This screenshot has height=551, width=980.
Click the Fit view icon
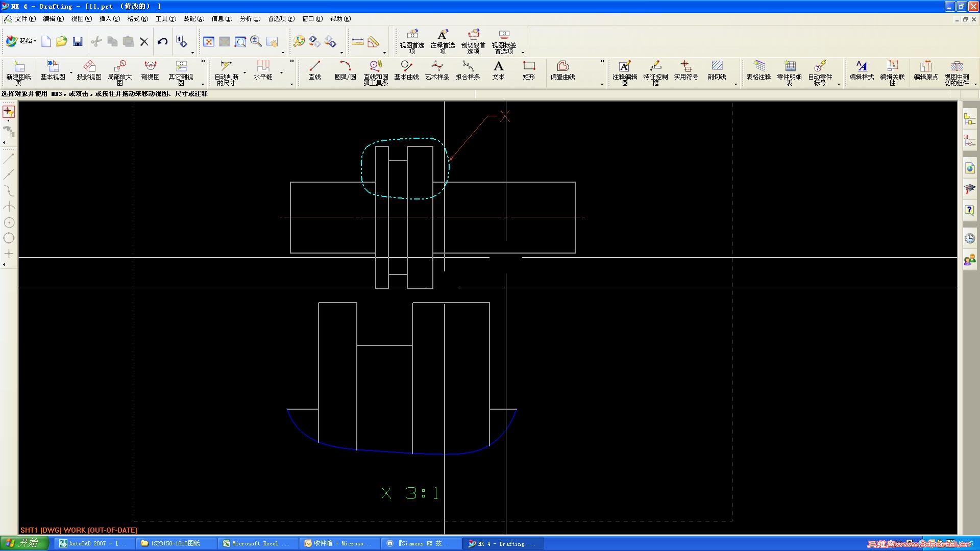(x=209, y=42)
